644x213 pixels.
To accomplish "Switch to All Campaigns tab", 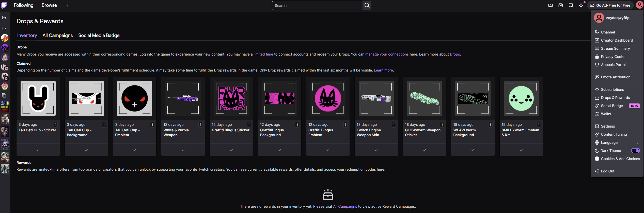I will [58, 35].
